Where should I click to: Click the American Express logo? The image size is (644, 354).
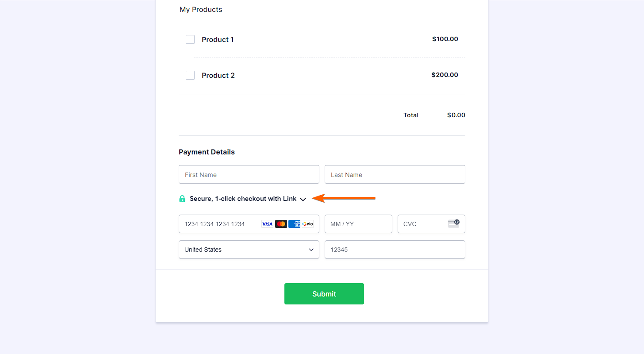click(x=294, y=224)
